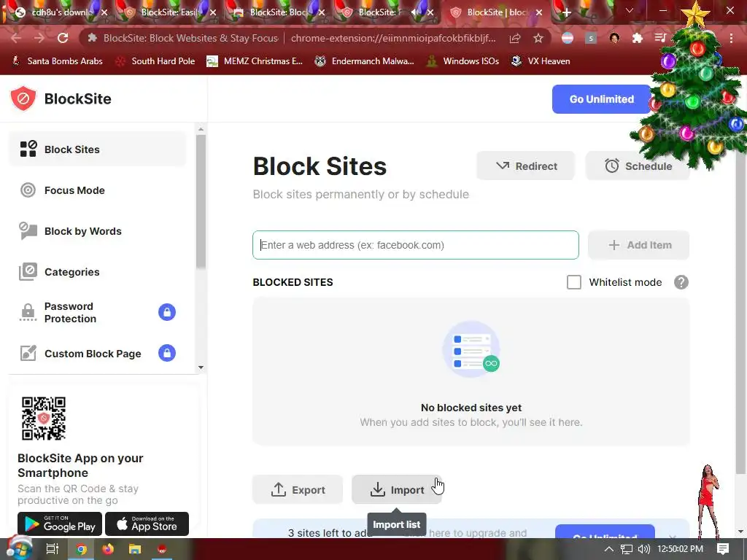The height and width of the screenshot is (560, 747).
Task: Open File Explorer from the taskbar
Action: (135, 549)
